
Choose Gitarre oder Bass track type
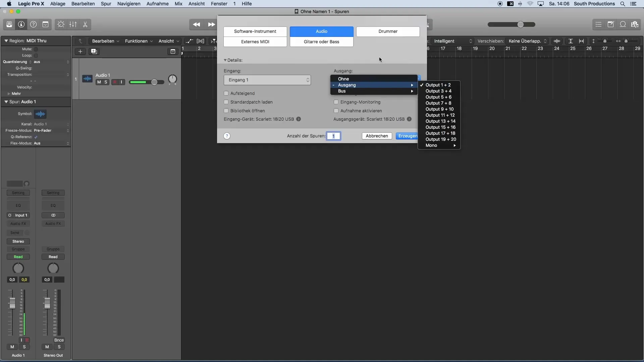[x=322, y=42]
